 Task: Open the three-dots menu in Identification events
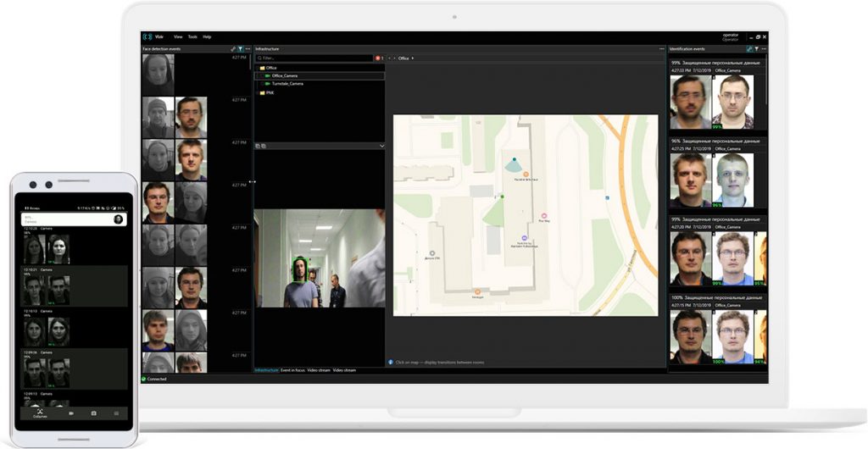[x=763, y=49]
